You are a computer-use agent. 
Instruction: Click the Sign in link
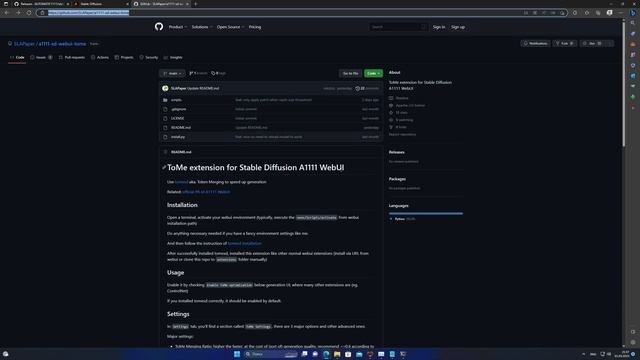click(439, 27)
